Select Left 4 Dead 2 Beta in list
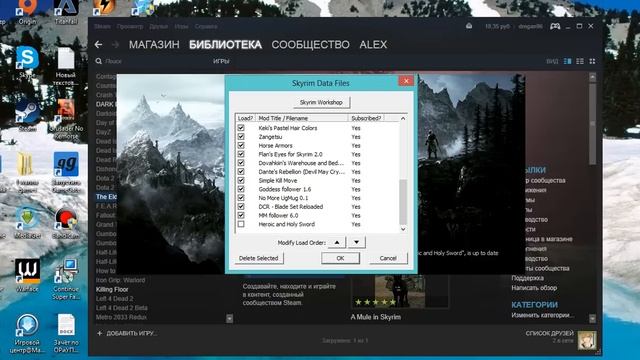This screenshot has width=640, height=360. tap(122, 308)
